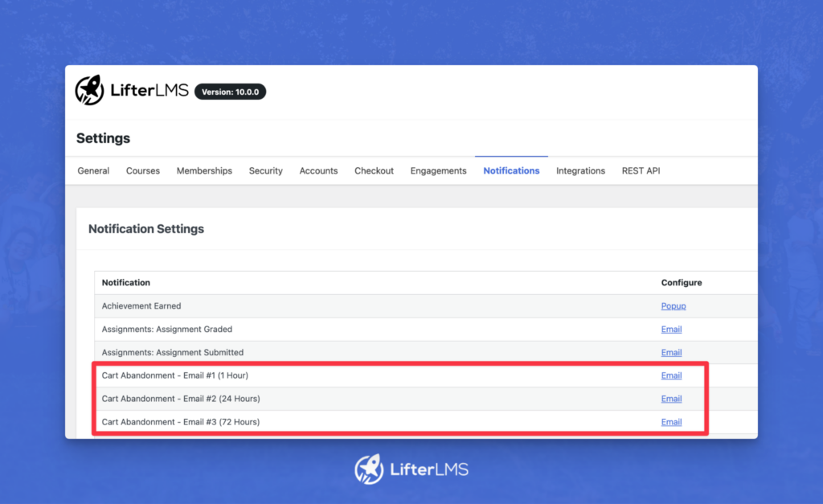This screenshot has width=823, height=504.
Task: Open the Checkout settings tab
Action: tap(374, 170)
